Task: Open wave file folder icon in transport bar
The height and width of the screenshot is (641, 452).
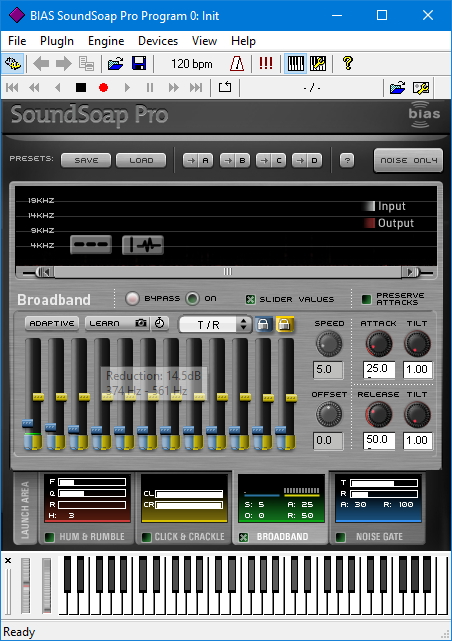Action: [397, 87]
